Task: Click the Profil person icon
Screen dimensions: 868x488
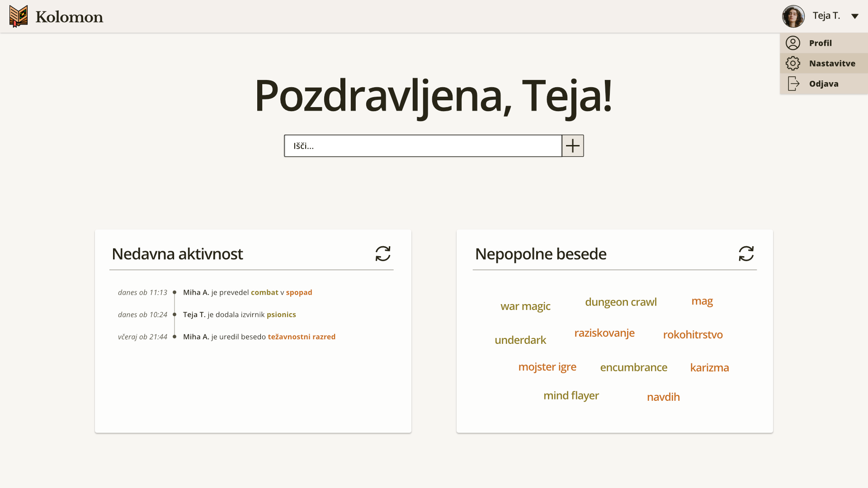Action: (793, 43)
